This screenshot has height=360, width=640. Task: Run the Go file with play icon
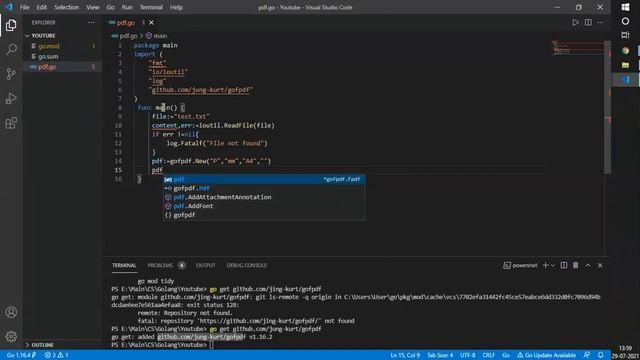[x=575, y=22]
